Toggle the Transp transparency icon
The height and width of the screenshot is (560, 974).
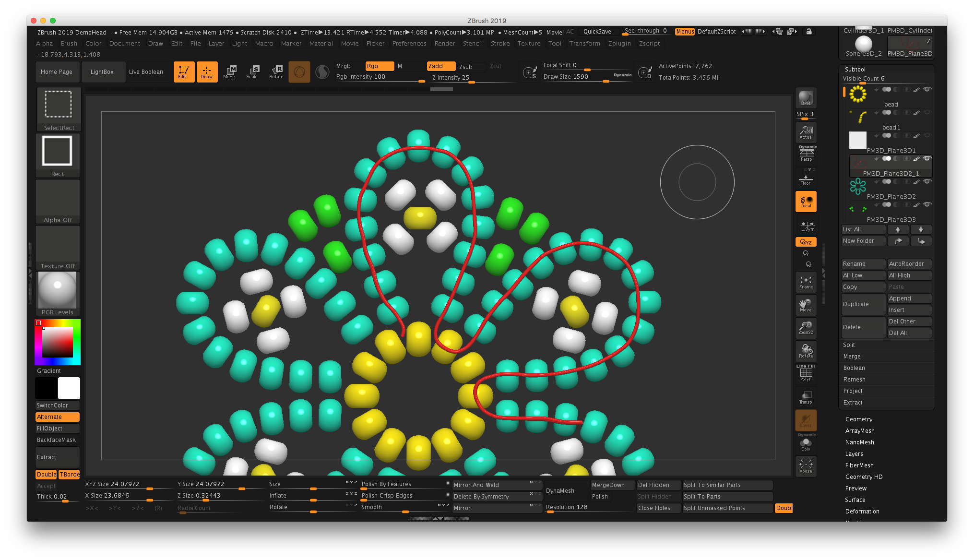(x=806, y=397)
